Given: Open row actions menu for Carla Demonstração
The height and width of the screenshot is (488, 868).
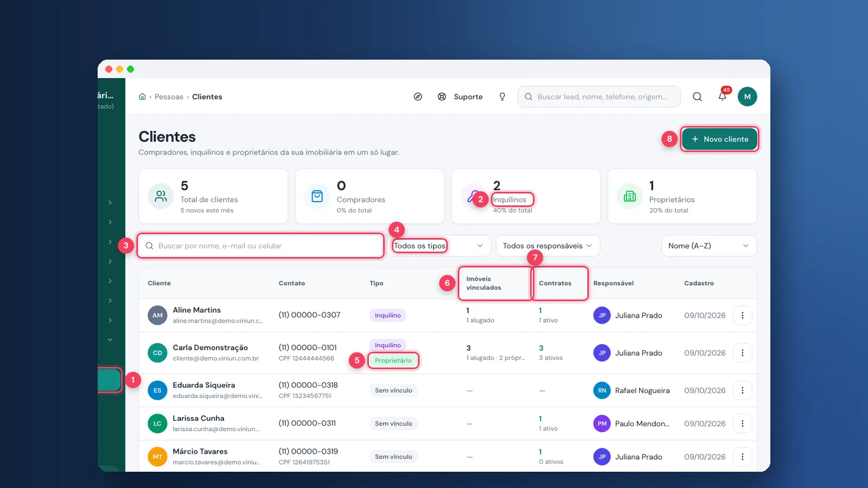Looking at the screenshot, I should [x=742, y=353].
